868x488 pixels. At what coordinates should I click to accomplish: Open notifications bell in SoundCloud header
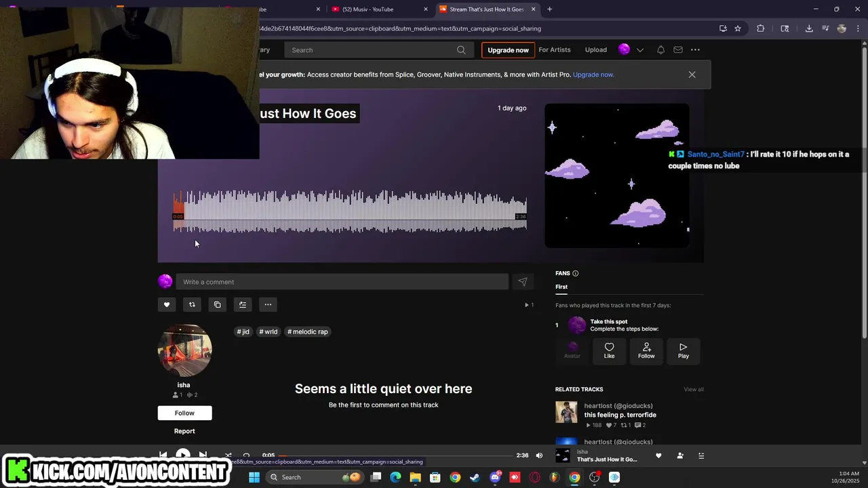660,49
